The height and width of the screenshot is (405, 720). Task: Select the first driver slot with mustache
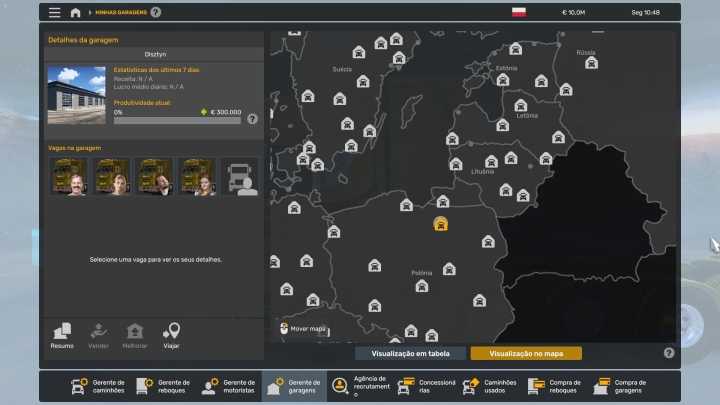pyautogui.click(x=69, y=177)
